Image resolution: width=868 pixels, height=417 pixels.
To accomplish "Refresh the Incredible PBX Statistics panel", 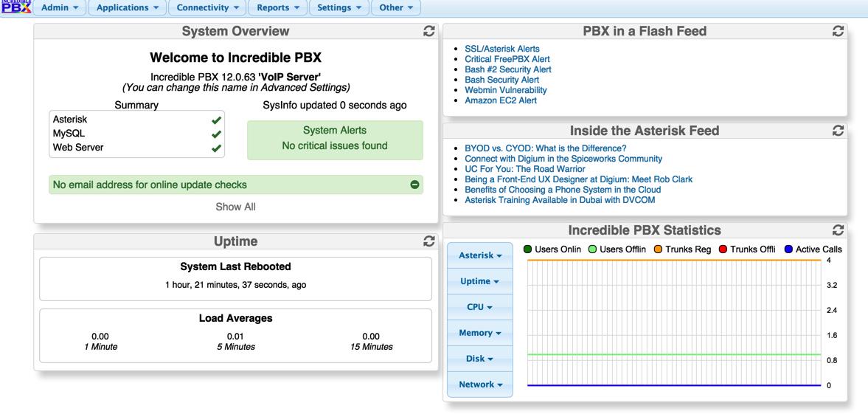I will (x=838, y=230).
